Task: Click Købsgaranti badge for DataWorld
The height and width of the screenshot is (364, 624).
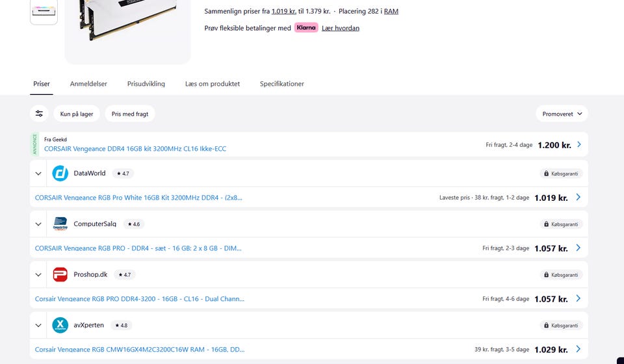Action: tap(561, 174)
